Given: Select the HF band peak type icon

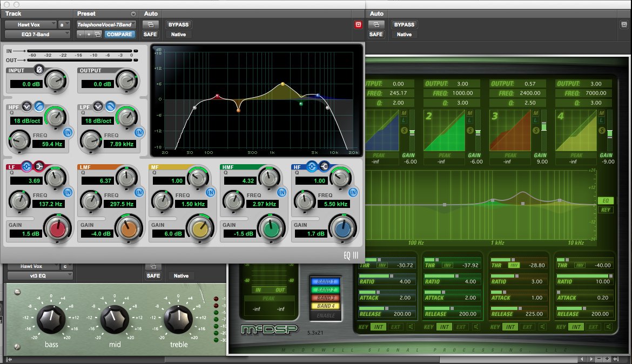Looking at the screenshot, I should pos(312,166).
